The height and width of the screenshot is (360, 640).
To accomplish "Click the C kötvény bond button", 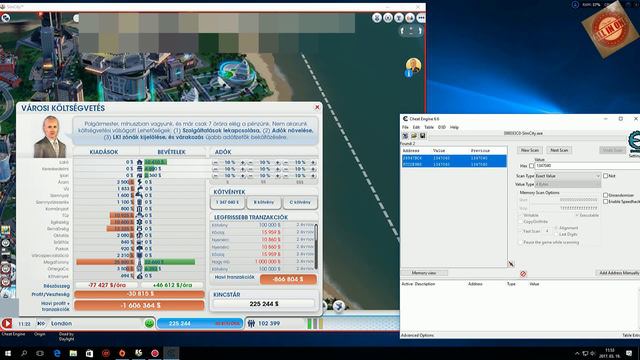I will coord(300,202).
